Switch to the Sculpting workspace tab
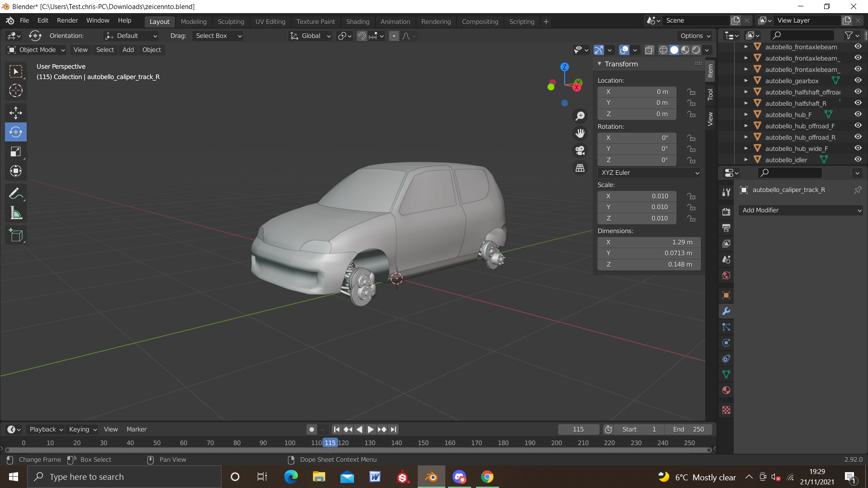This screenshot has width=868, height=488. pyautogui.click(x=231, y=21)
